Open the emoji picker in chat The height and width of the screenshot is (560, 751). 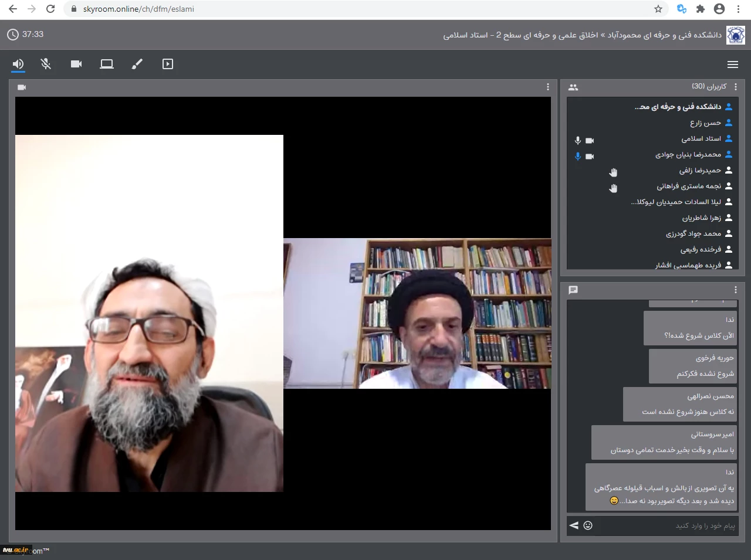pyautogui.click(x=588, y=525)
